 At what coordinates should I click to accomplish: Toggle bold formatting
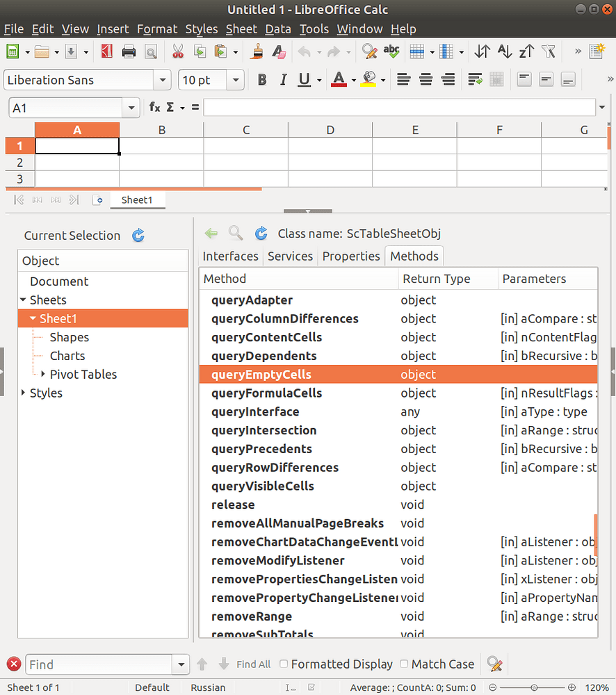pyautogui.click(x=262, y=79)
